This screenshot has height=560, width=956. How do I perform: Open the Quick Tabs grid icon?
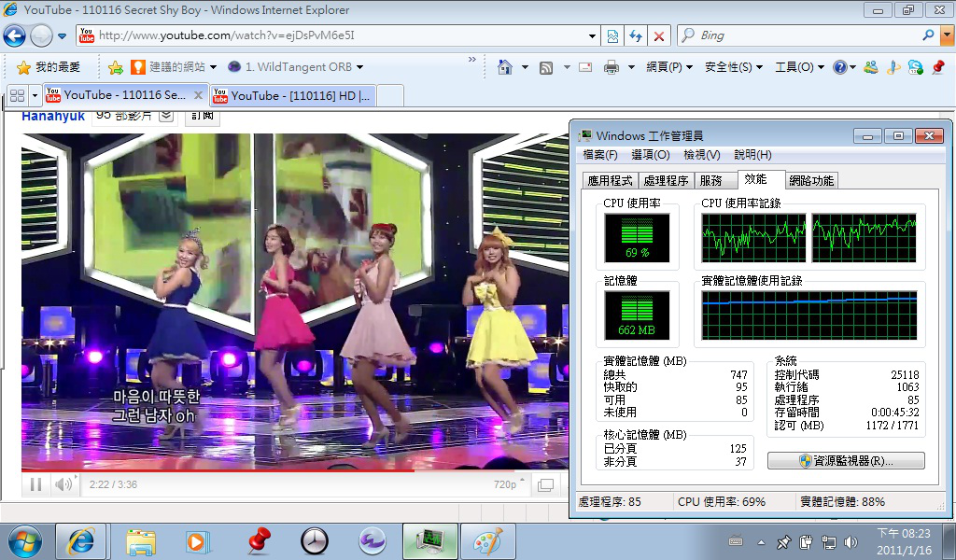(x=17, y=96)
